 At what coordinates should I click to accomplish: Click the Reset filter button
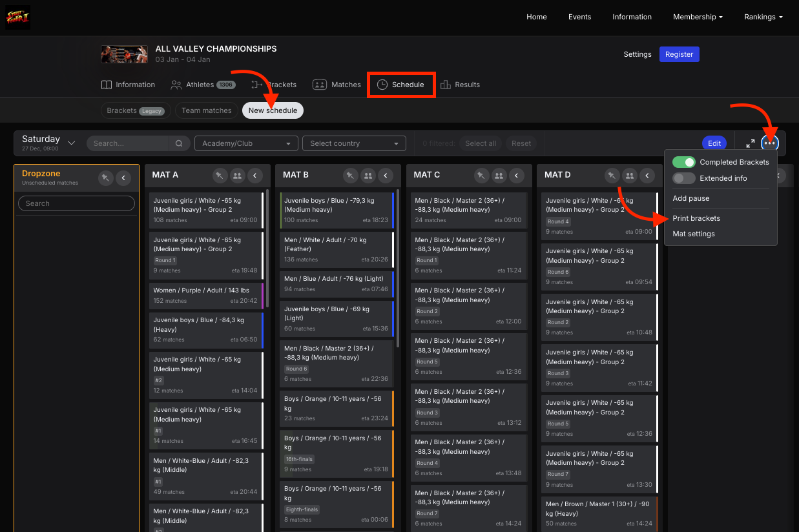pyautogui.click(x=521, y=143)
